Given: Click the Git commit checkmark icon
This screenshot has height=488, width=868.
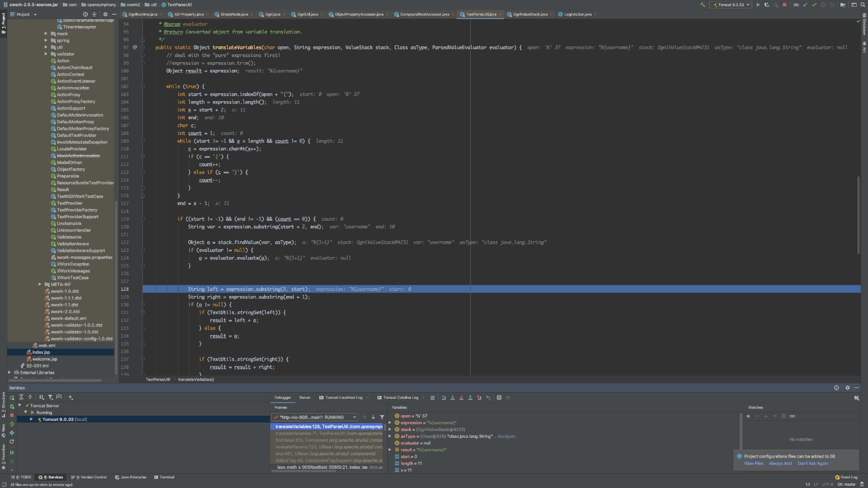Looking at the screenshot, I should [x=814, y=5].
